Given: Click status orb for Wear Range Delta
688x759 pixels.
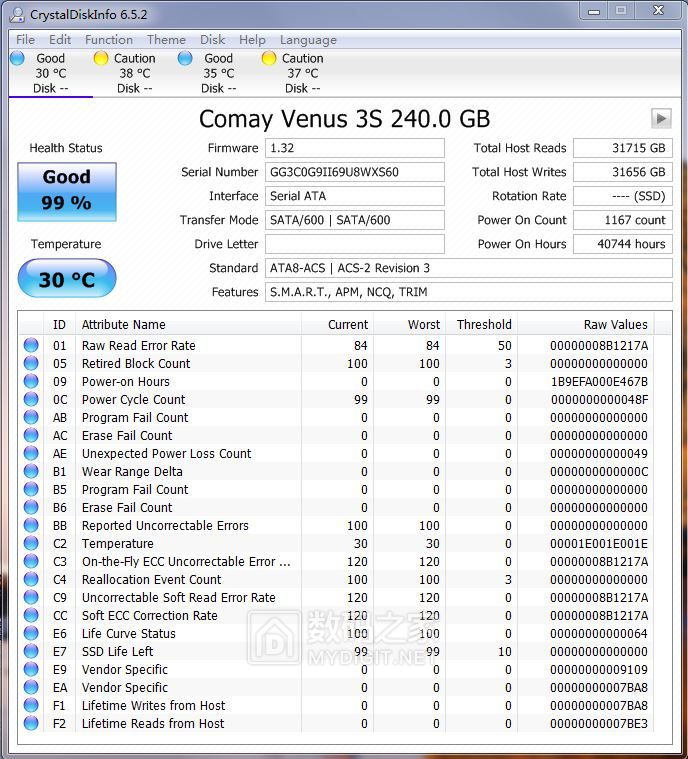Looking at the screenshot, I should click(31, 471).
